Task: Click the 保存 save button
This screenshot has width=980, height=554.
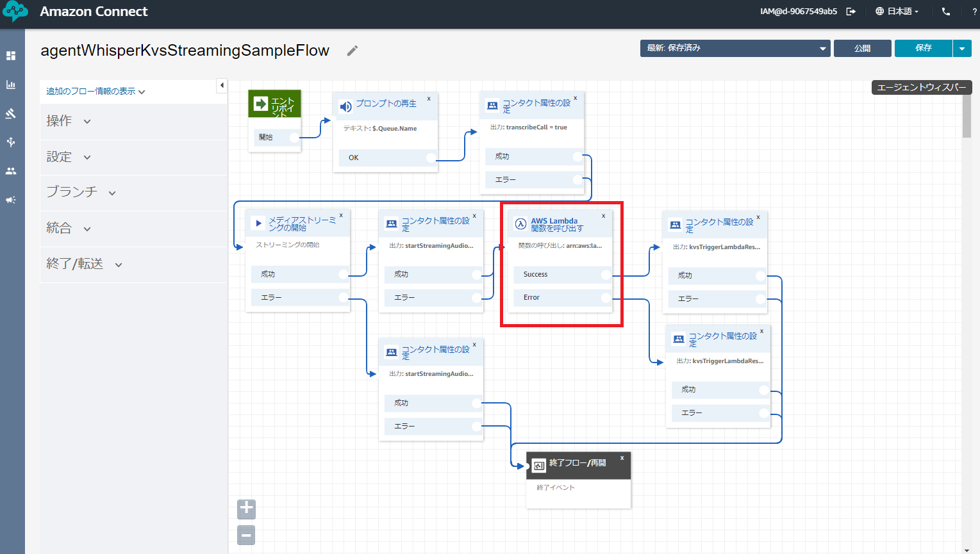Action: [x=924, y=48]
